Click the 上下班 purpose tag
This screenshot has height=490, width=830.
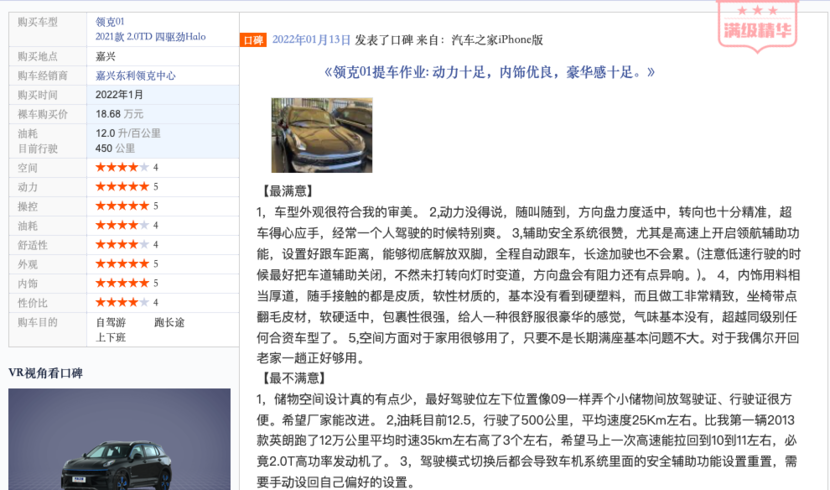point(111,338)
